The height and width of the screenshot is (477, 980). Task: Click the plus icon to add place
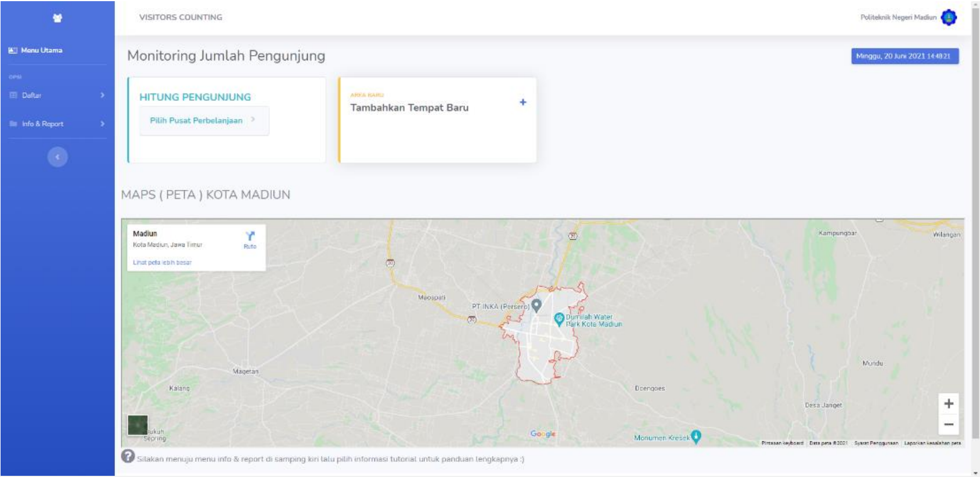(523, 102)
